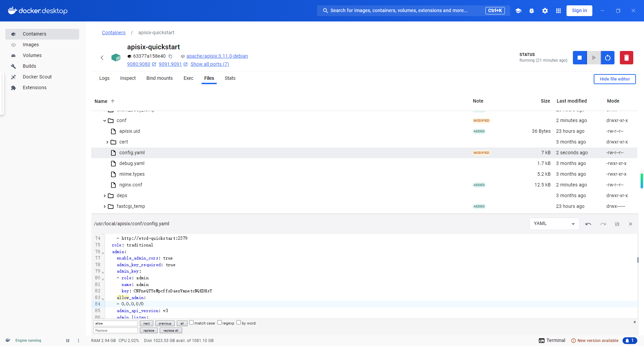Switch to the Stats tab
This screenshot has width=644, height=346.
click(x=230, y=78)
